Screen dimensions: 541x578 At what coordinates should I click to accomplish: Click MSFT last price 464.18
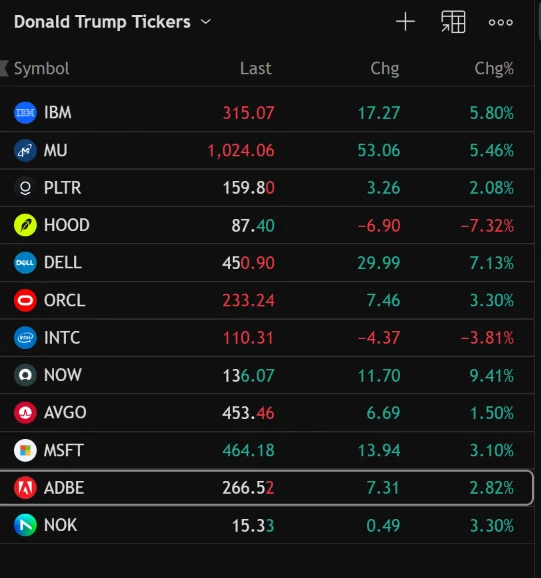click(249, 451)
